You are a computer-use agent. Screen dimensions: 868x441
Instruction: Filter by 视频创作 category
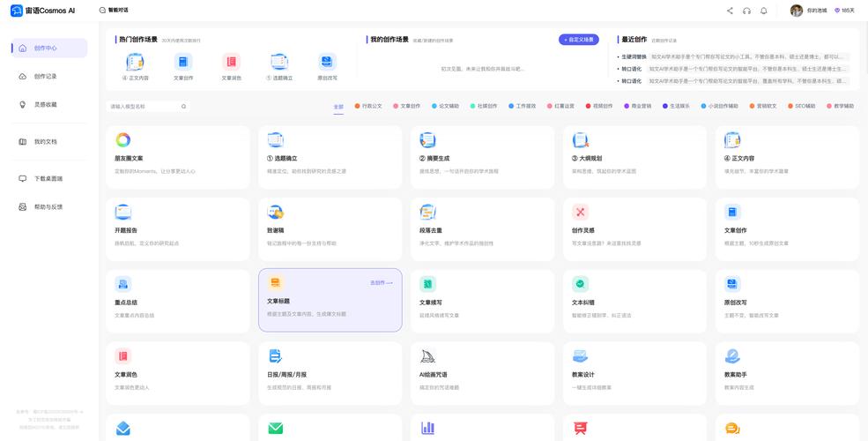(599, 106)
